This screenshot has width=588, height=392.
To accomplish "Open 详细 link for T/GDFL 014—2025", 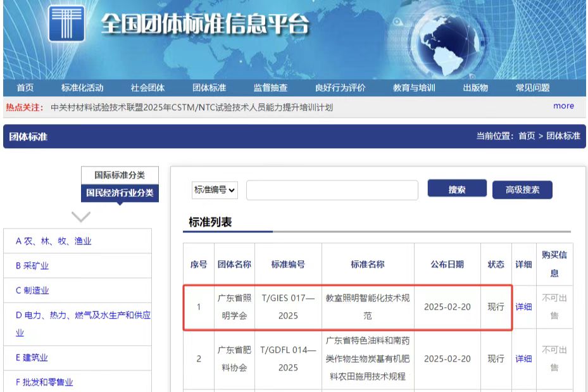I will pyautogui.click(x=523, y=358).
